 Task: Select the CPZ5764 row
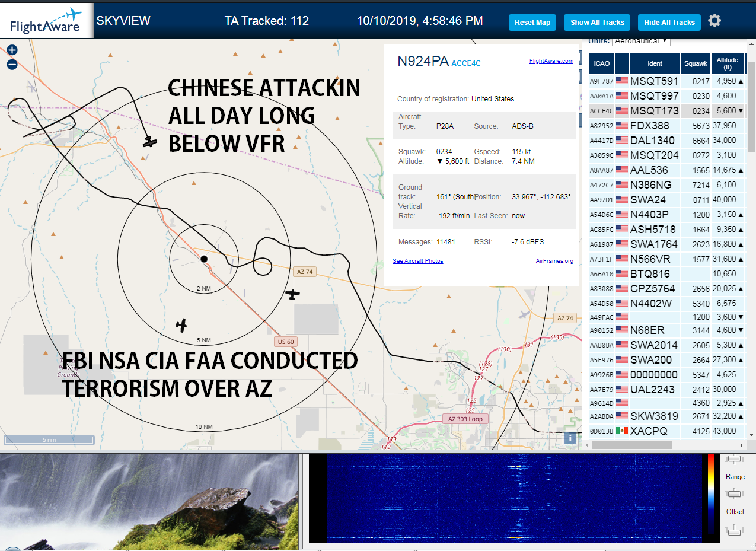coord(666,288)
